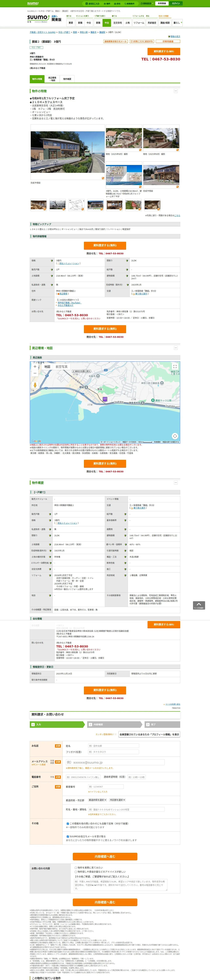
Task: Switch map to 航空写真 view
Action: tap(62, 367)
